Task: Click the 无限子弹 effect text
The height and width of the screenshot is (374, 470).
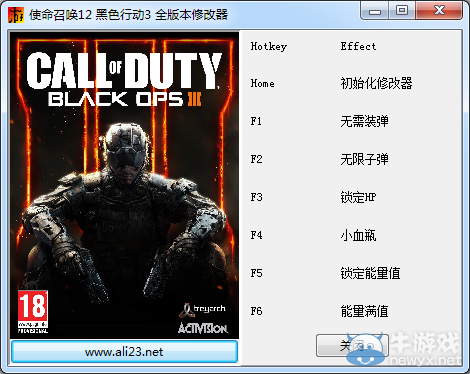Action: pyautogui.click(x=364, y=159)
